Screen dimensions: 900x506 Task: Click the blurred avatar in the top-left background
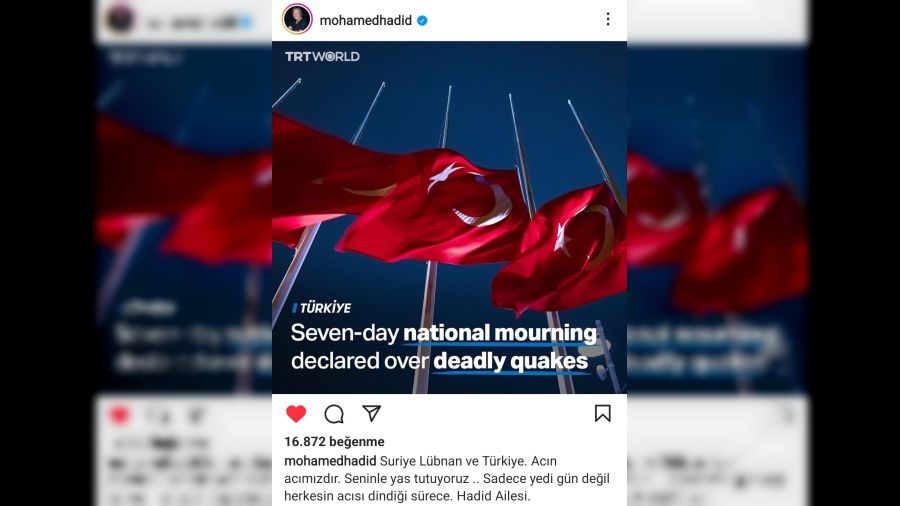tap(120, 19)
